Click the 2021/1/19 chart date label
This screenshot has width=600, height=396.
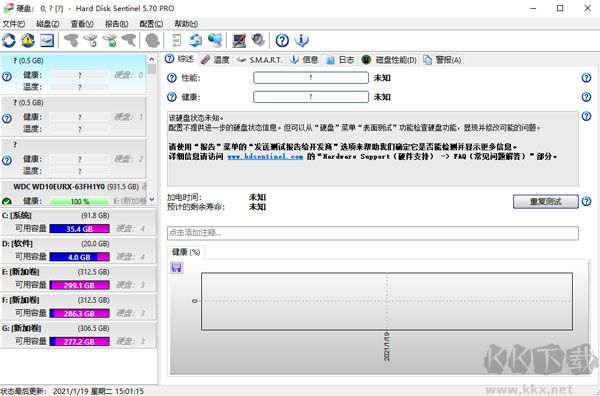click(386, 347)
